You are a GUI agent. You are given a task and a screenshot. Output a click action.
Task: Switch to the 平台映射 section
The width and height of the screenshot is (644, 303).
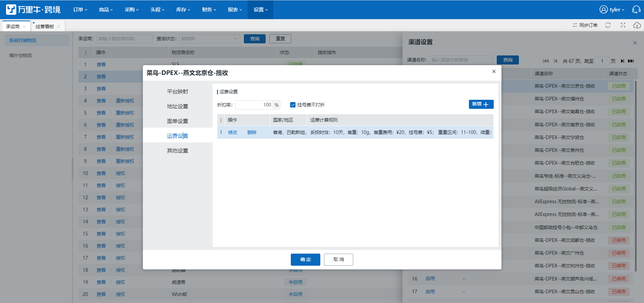pyautogui.click(x=178, y=91)
